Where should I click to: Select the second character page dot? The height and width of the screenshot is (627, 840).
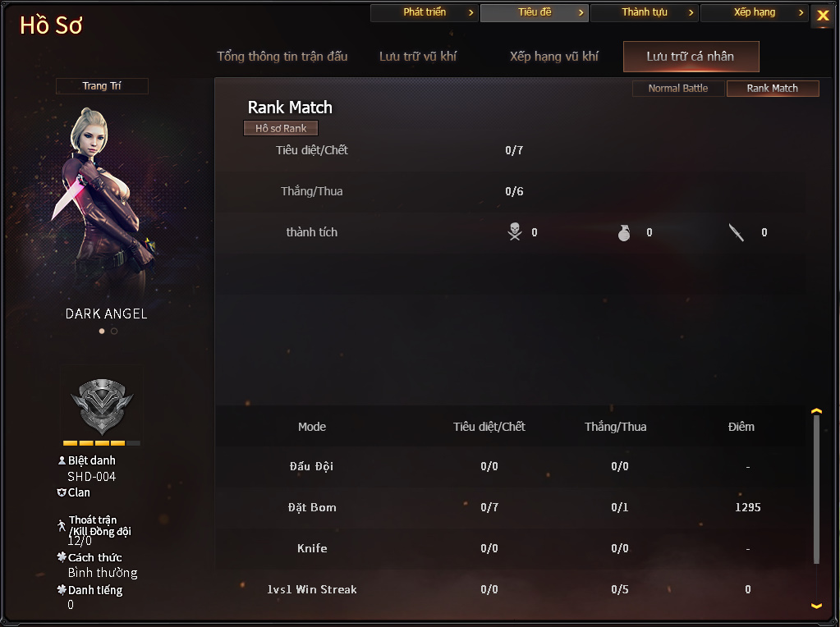(x=114, y=331)
